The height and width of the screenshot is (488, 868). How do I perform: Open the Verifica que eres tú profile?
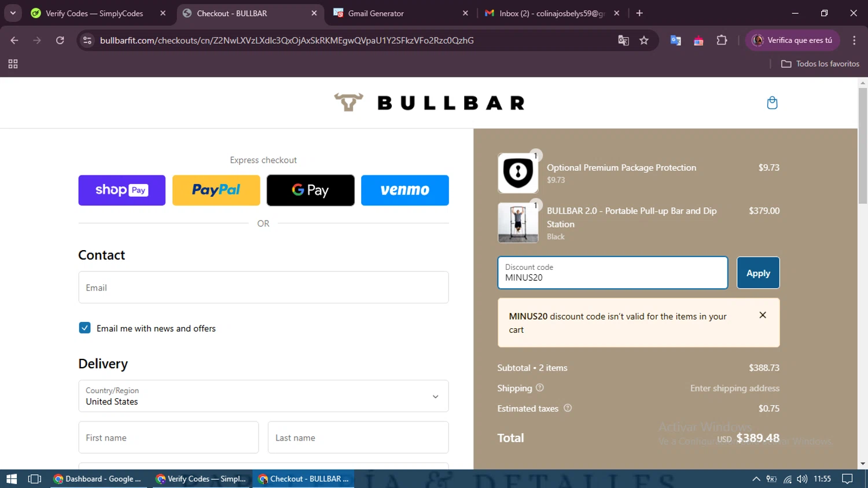(792, 41)
